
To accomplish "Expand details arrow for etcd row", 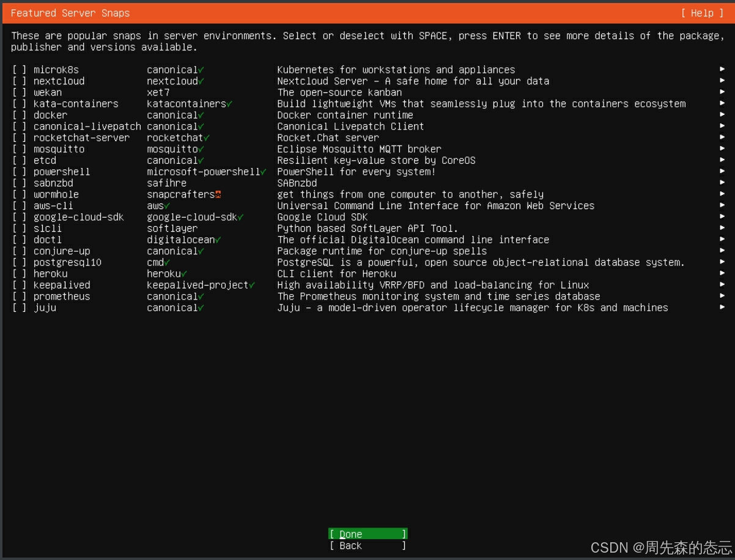I will click(x=722, y=160).
